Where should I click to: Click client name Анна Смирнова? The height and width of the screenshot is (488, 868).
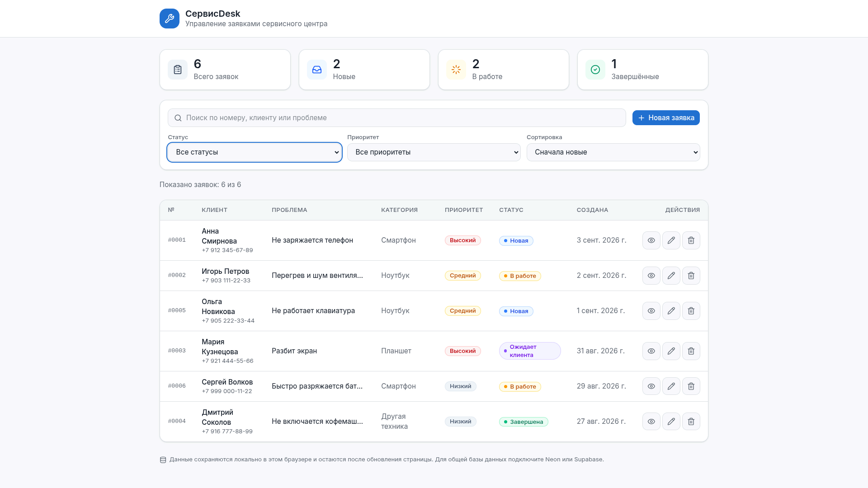pyautogui.click(x=219, y=236)
